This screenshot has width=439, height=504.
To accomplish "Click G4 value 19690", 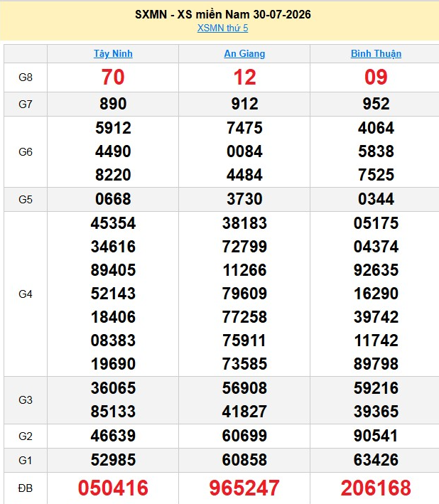I will tap(113, 364).
